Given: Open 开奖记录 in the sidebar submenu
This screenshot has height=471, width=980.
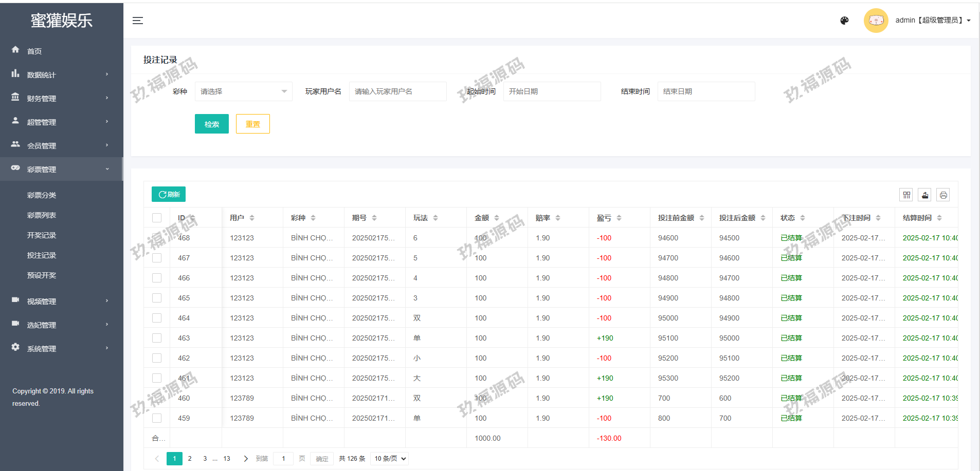Looking at the screenshot, I should (x=42, y=235).
